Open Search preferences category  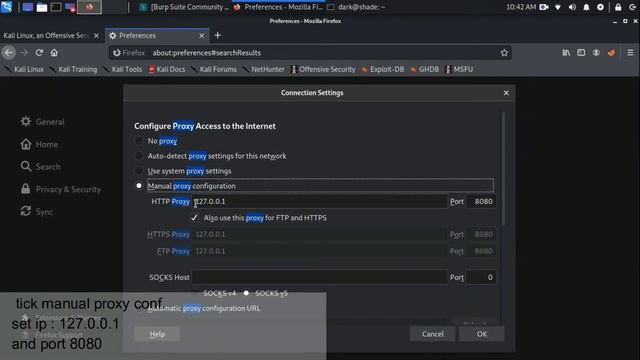coord(40,167)
